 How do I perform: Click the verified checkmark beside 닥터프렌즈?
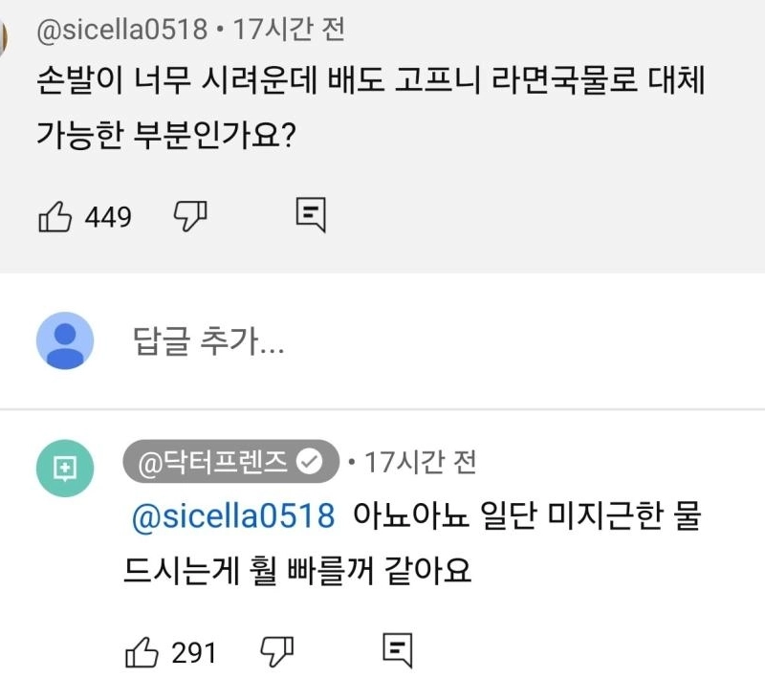click(x=309, y=463)
